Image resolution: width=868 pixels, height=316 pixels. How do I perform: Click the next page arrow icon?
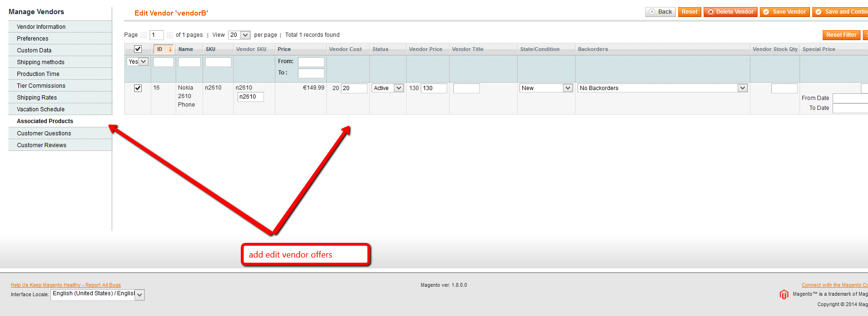(170, 35)
